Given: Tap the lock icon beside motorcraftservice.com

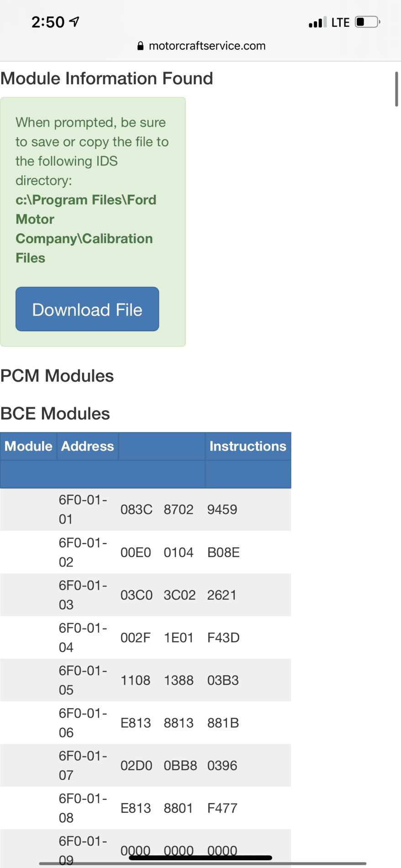Looking at the screenshot, I should click(x=141, y=46).
